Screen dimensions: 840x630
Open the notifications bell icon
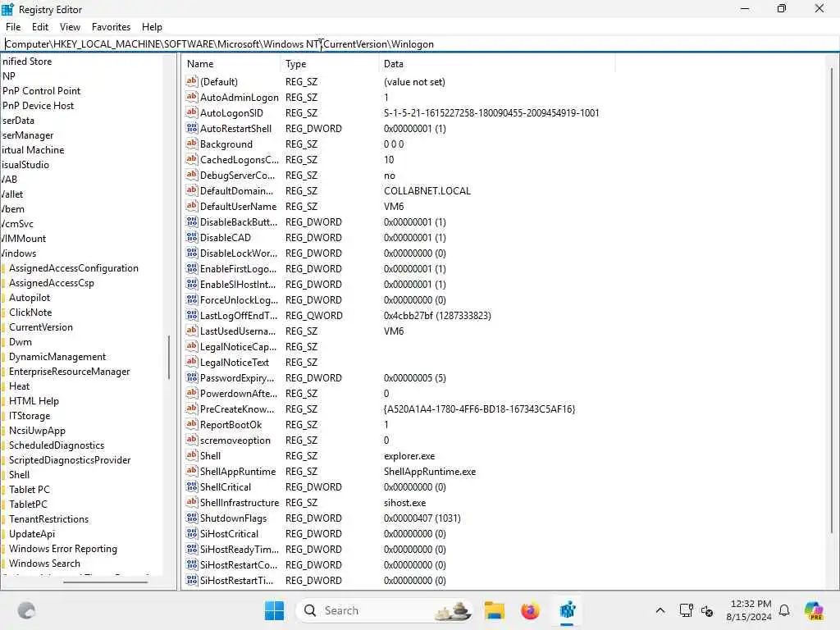783,610
